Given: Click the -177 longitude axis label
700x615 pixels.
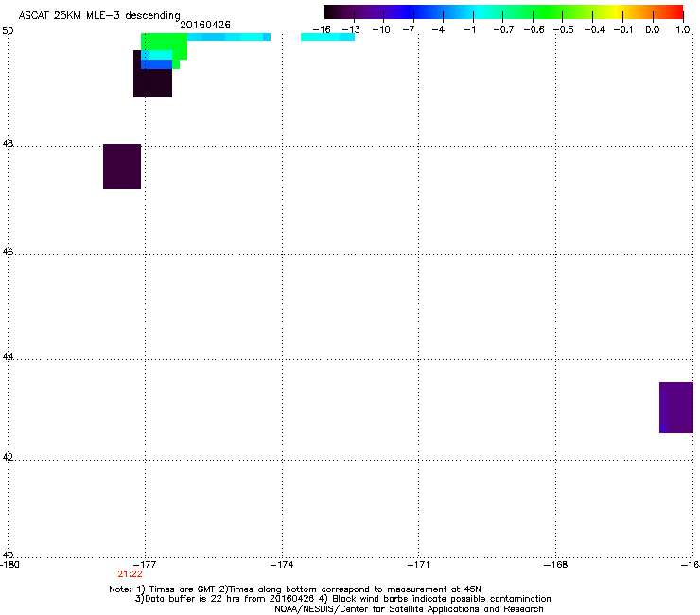Looking at the screenshot, I should [x=145, y=565].
